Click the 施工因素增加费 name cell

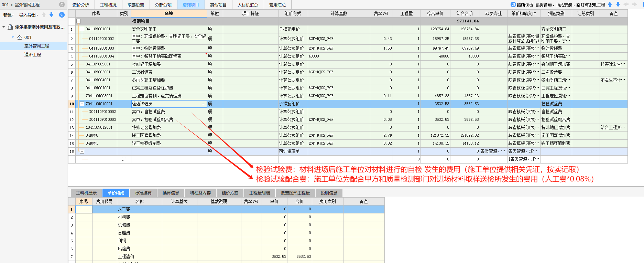click(x=169, y=135)
